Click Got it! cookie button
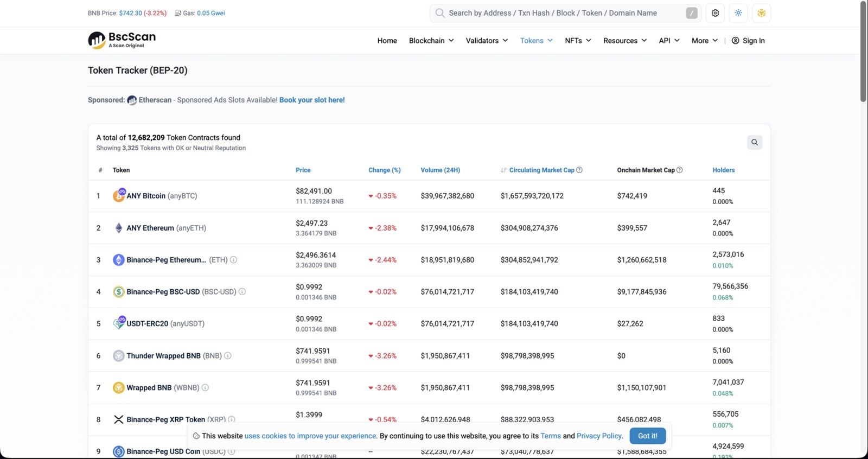Viewport: 868px width, 459px height. [x=648, y=436]
